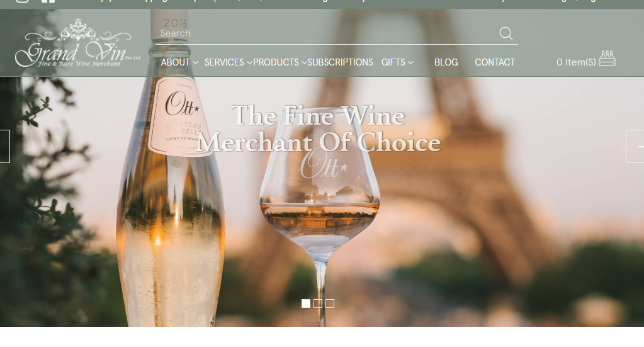Go to previous slide arrow
This screenshot has width=644, height=347.
point(4,146)
